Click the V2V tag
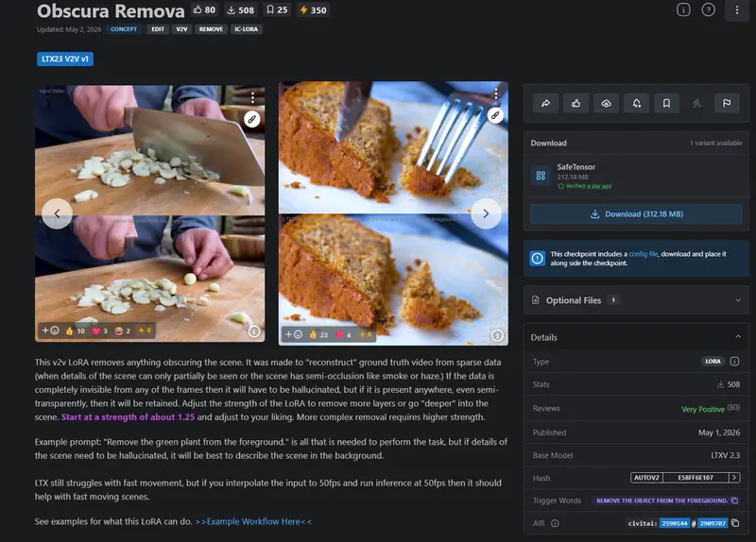 [181, 29]
